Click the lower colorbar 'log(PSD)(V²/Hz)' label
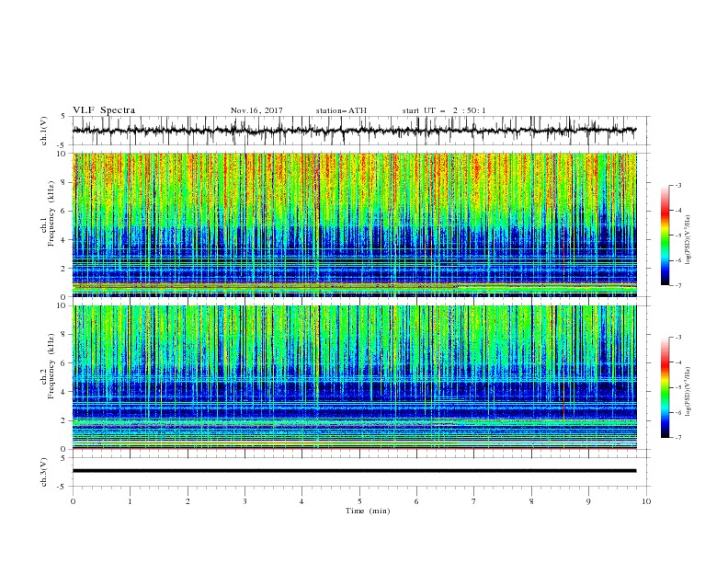Screen dimensions: 728x563 688,392
